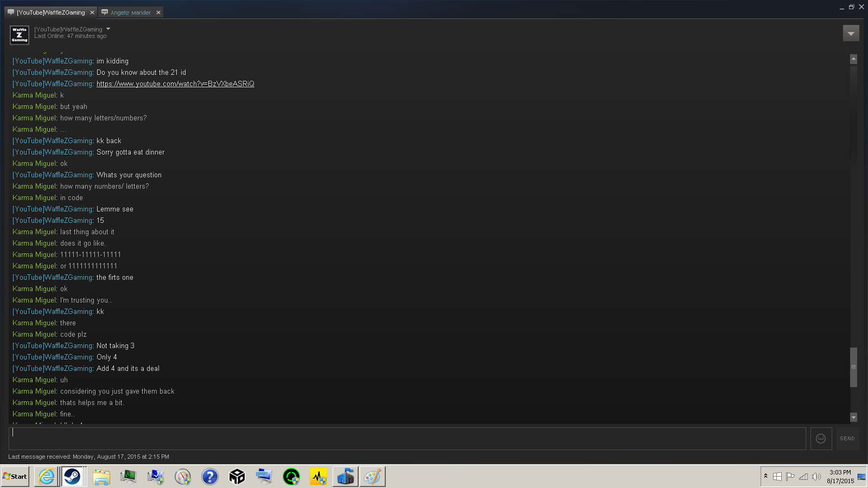This screenshot has height=488, width=868.
Task: Click the SEND button
Action: [x=847, y=439]
